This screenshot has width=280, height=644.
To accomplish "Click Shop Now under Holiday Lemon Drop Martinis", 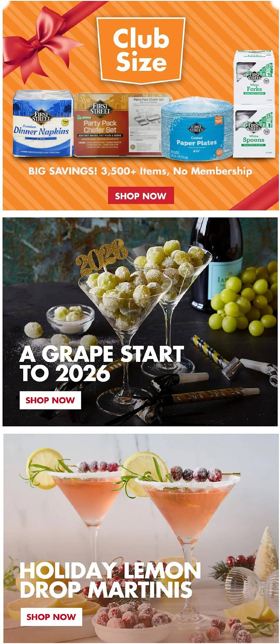I will pyautogui.click(x=51, y=617).
